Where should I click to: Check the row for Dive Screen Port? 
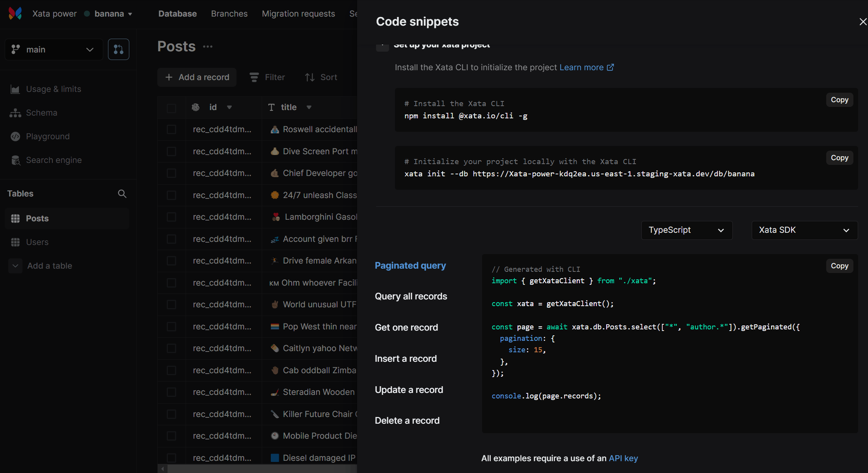[171, 151]
